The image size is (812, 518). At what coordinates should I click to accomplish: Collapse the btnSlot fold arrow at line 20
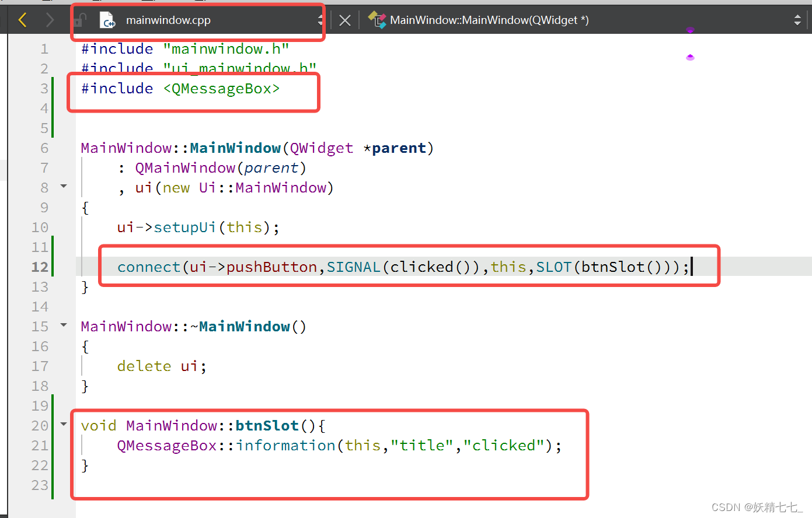tap(64, 424)
